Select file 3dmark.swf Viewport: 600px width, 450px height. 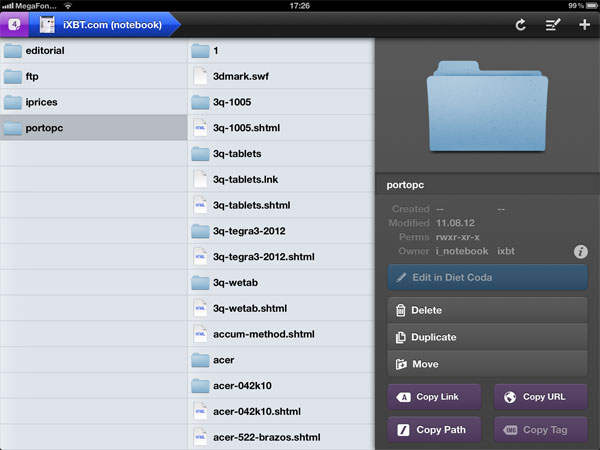click(281, 77)
